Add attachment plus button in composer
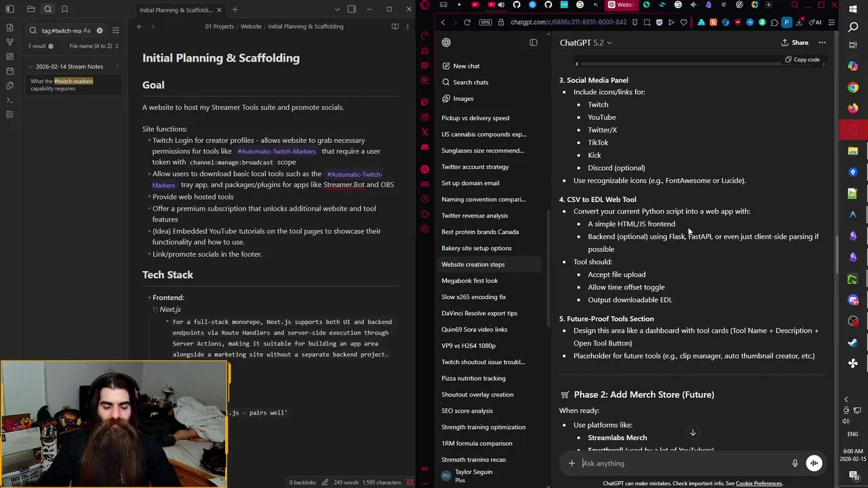The image size is (868, 488). tap(572, 464)
